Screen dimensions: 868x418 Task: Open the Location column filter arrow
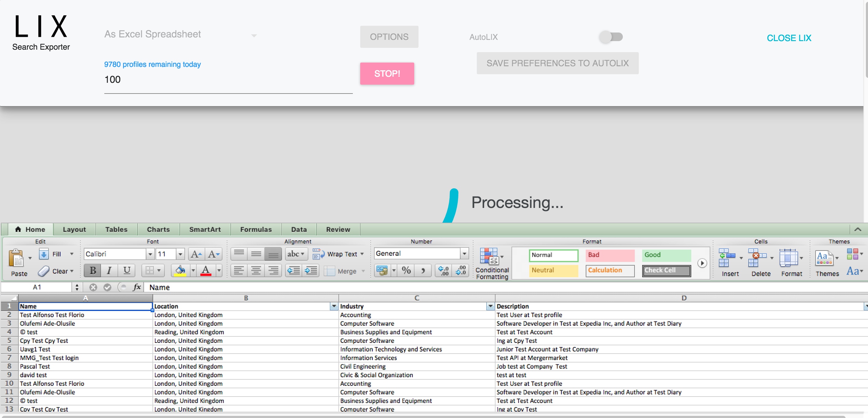pos(334,306)
